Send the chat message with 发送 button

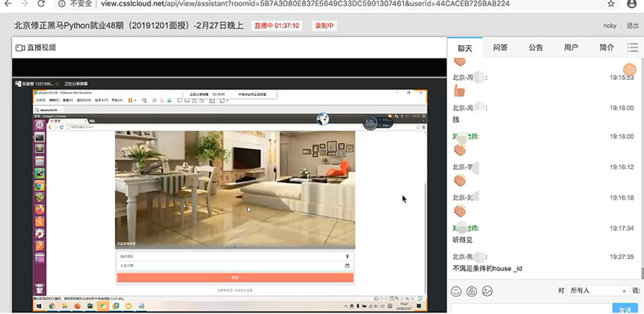(625, 309)
